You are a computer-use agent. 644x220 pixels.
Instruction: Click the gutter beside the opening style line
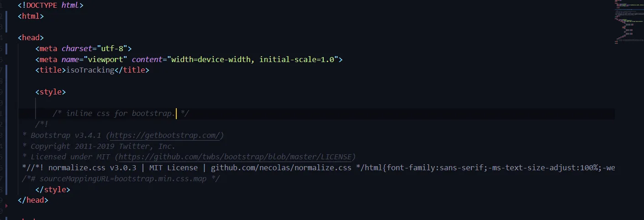(6, 92)
